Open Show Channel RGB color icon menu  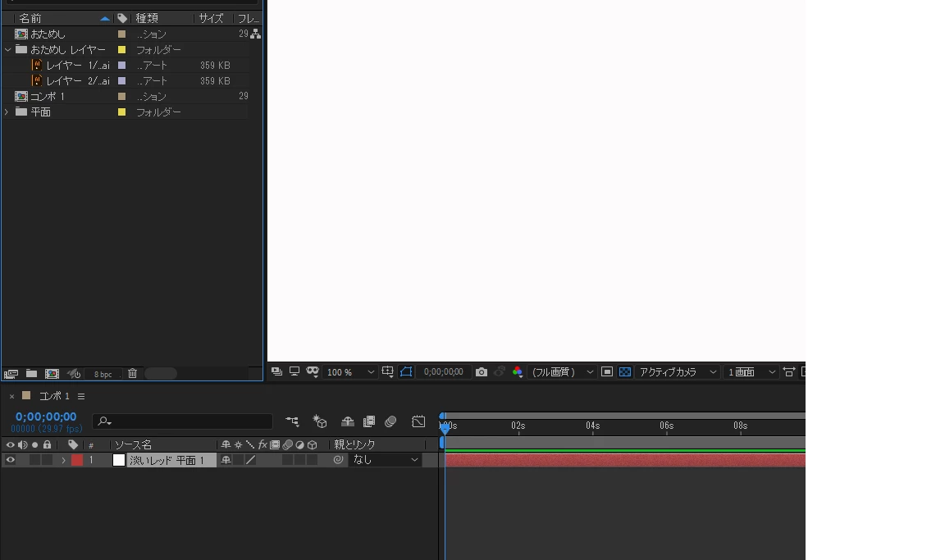point(517,372)
